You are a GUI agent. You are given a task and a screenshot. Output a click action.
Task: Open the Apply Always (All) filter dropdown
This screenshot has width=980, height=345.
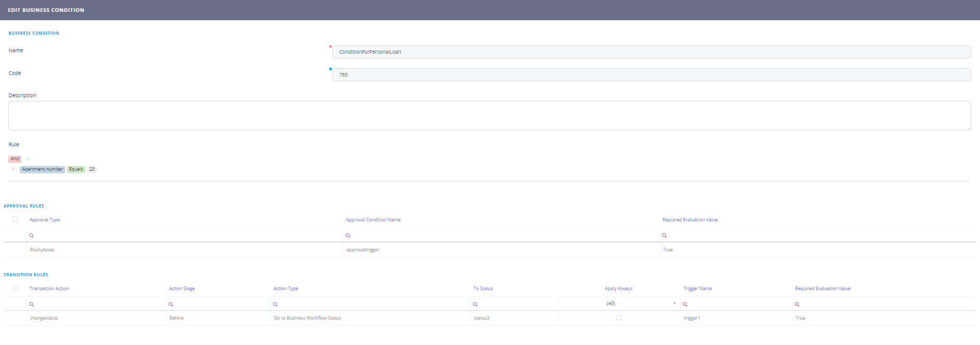pos(674,304)
